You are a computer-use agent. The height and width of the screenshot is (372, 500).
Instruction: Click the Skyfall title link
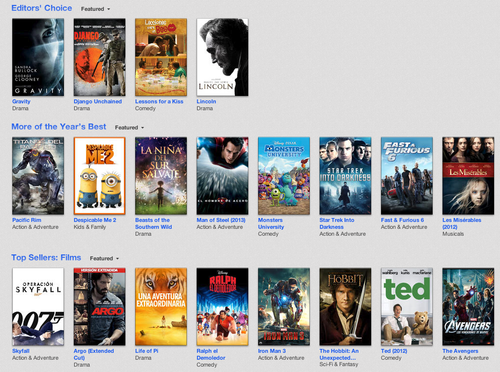pyautogui.click(x=21, y=351)
